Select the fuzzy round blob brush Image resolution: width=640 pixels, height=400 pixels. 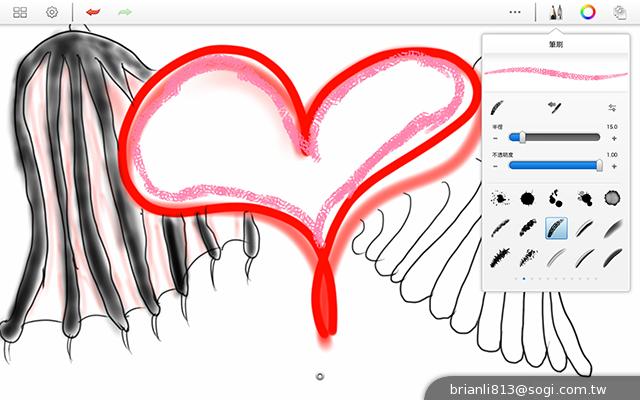pos(613,198)
